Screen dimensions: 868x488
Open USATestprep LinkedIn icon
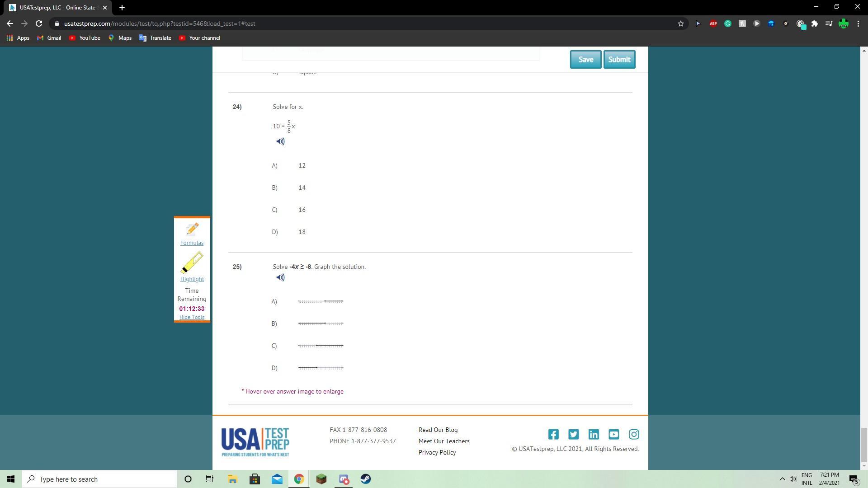point(594,435)
